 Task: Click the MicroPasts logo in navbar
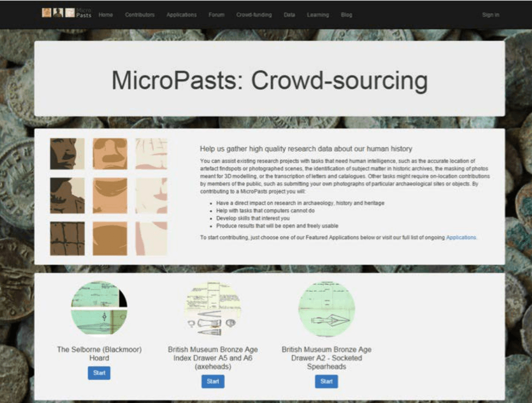[x=67, y=13]
